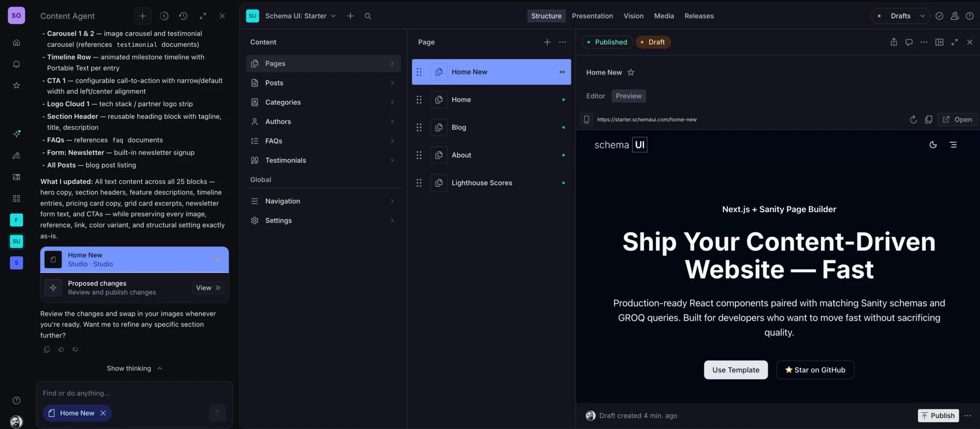Switch to Vision tab
The height and width of the screenshot is (429, 980).
click(x=633, y=16)
